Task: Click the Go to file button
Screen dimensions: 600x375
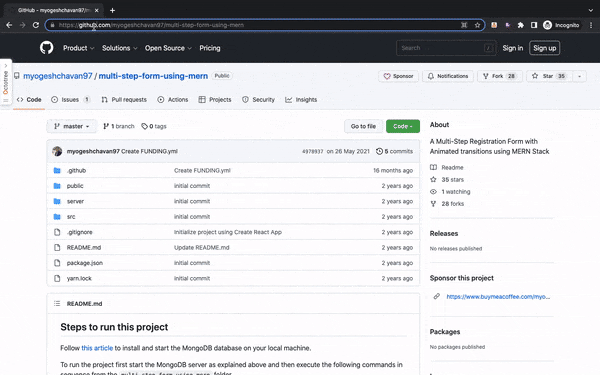Action: [363, 126]
